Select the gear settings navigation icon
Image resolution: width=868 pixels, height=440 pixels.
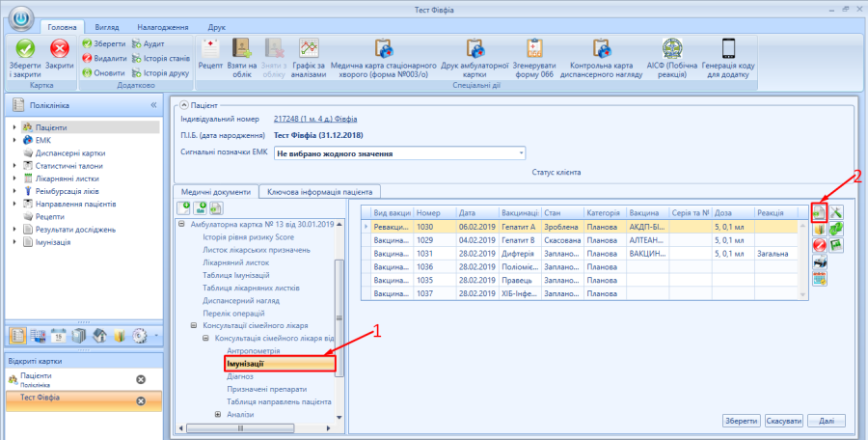coord(141,336)
